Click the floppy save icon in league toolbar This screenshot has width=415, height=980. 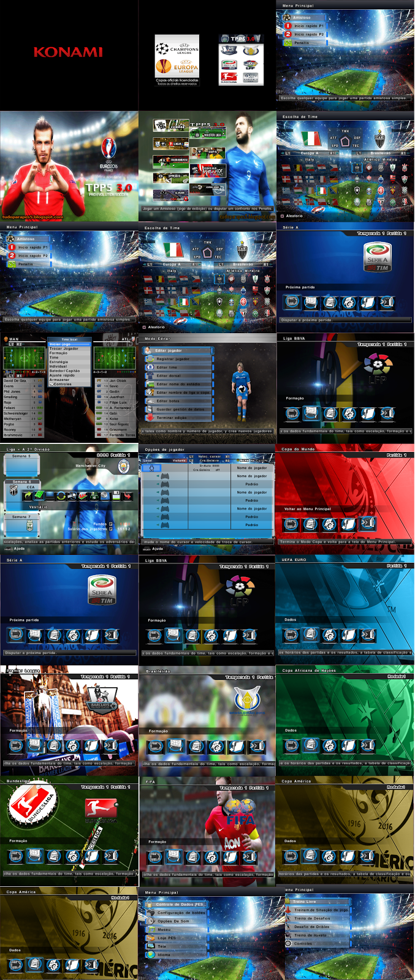click(x=116, y=496)
